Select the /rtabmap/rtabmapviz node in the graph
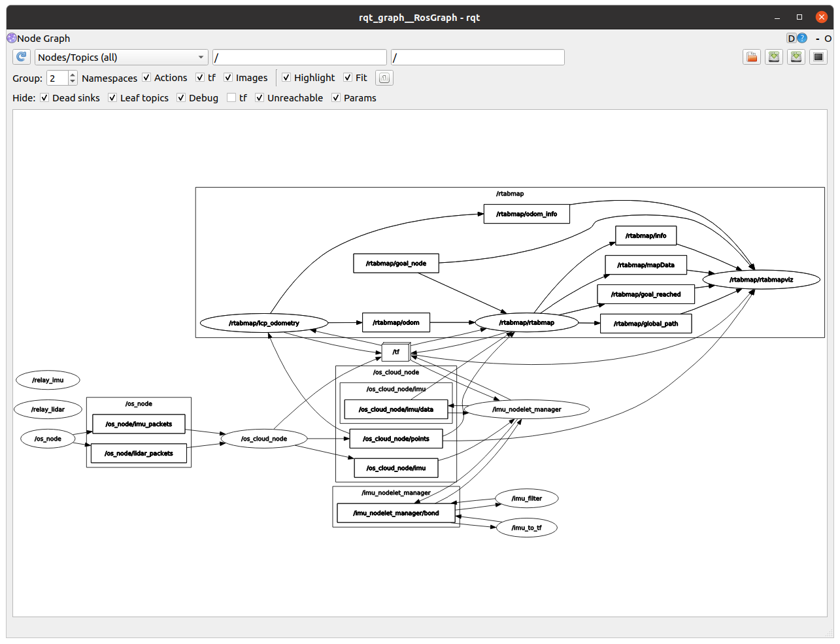Screen dimensions: 840x644 [761, 280]
